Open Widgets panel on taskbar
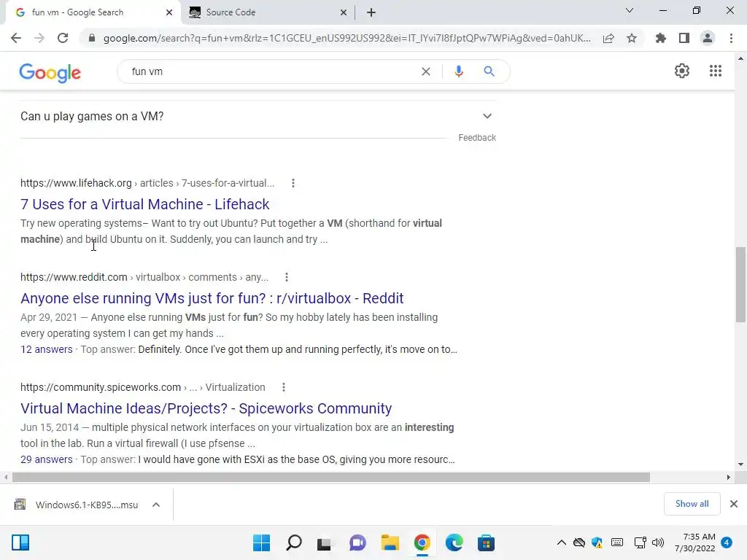 pyautogui.click(x=20, y=542)
